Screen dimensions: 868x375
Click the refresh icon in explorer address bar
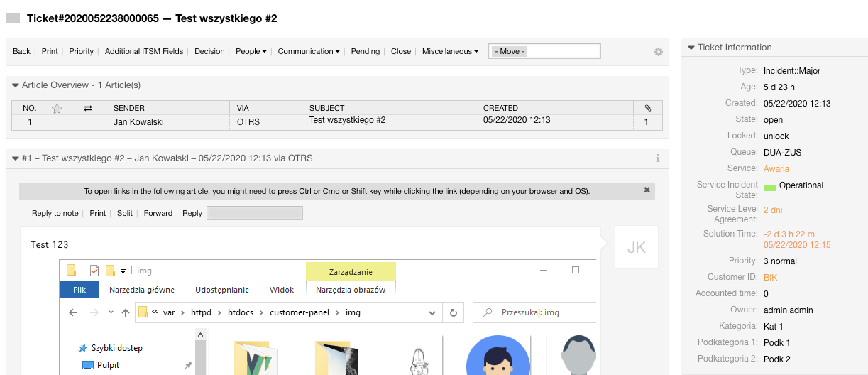(x=453, y=312)
